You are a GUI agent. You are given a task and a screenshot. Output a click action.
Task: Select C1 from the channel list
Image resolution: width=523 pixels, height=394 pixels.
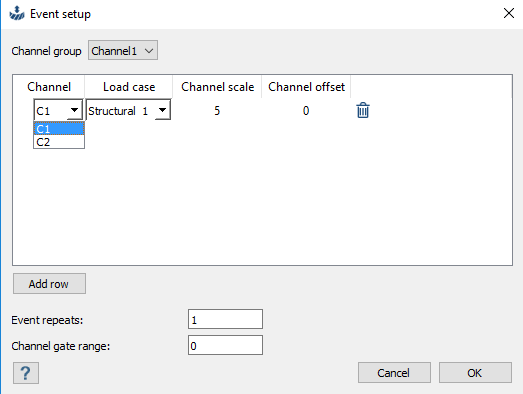click(x=59, y=129)
